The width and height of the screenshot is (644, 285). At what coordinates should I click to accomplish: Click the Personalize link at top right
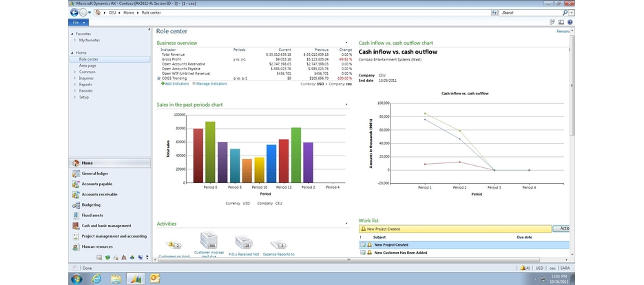coord(563,31)
